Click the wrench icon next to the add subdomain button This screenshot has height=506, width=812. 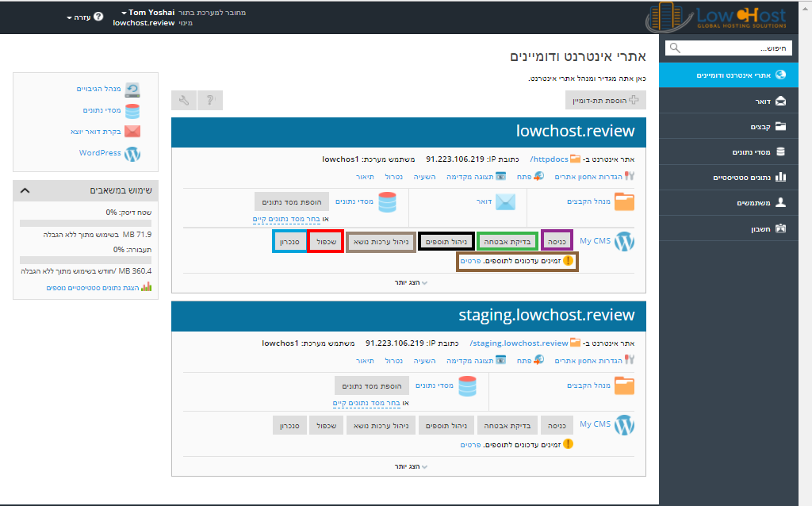click(x=184, y=101)
